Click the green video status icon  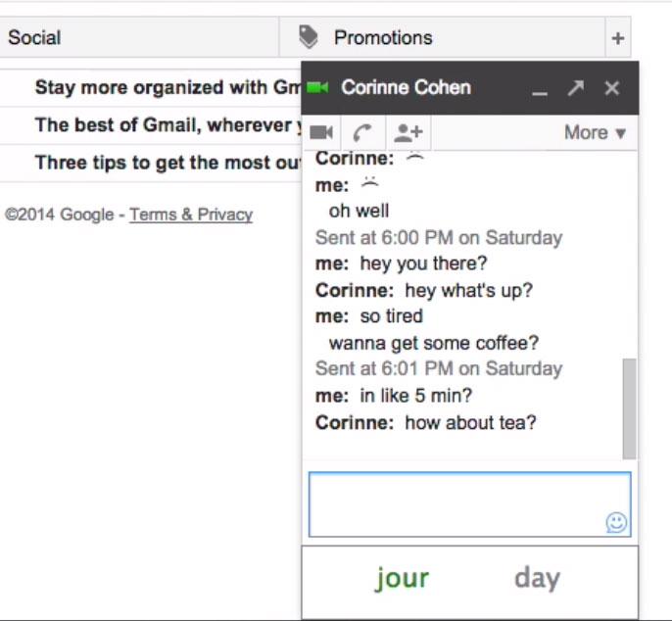click(317, 87)
